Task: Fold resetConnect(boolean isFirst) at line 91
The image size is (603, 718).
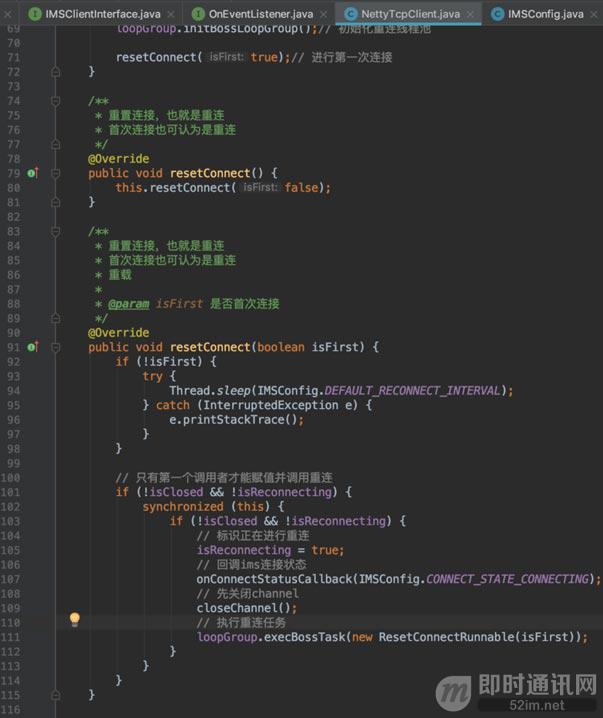Action: pyautogui.click(x=55, y=347)
